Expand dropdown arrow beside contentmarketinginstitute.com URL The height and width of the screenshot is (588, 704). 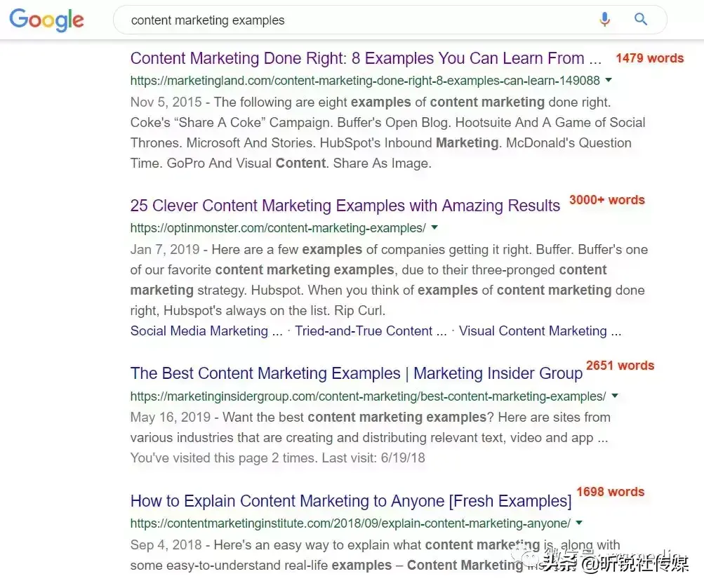(x=579, y=523)
